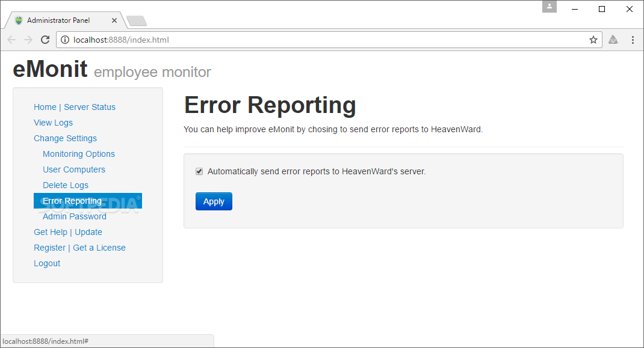Maximize the browser window

pos(602,9)
